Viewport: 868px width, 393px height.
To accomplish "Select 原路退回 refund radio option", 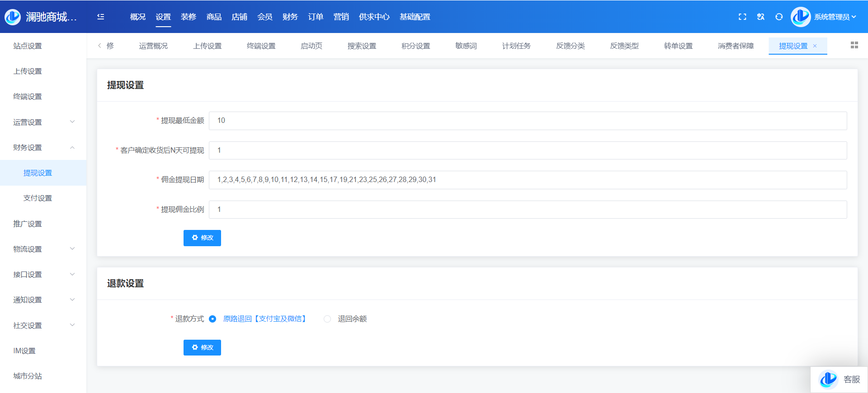I will click(212, 319).
